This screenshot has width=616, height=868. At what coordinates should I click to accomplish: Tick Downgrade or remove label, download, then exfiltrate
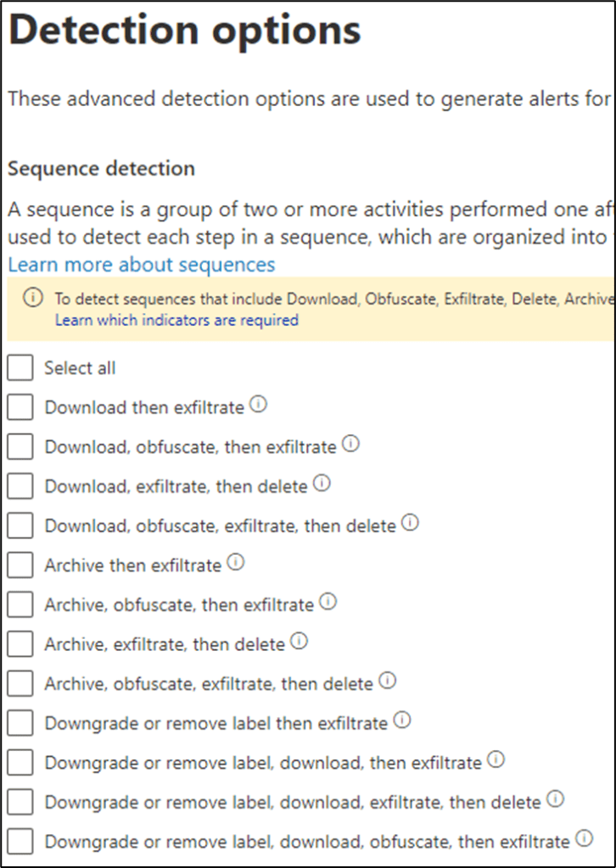pos(20,762)
